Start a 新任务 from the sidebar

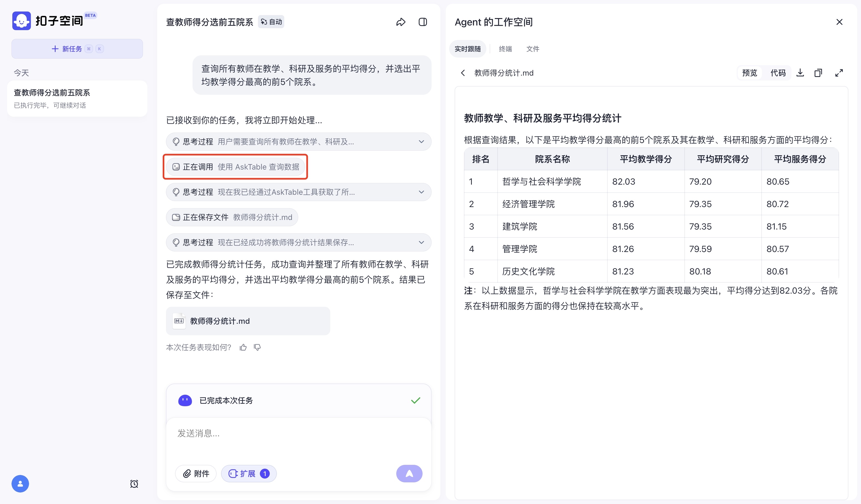pyautogui.click(x=77, y=48)
